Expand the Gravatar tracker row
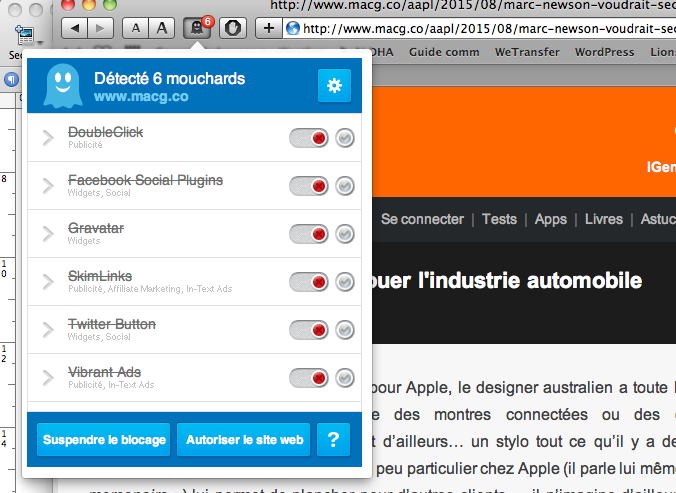676x493 pixels. 48,234
